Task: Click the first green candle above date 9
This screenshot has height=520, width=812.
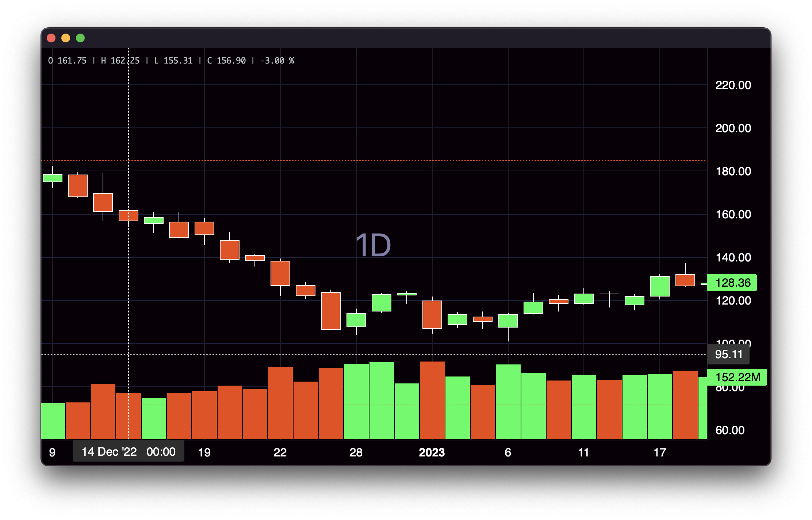Action: click(53, 178)
